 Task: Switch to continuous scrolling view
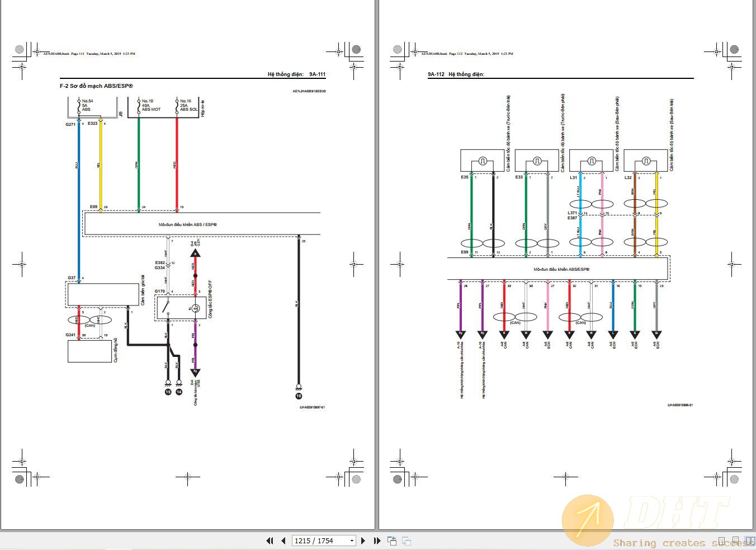click(736, 541)
